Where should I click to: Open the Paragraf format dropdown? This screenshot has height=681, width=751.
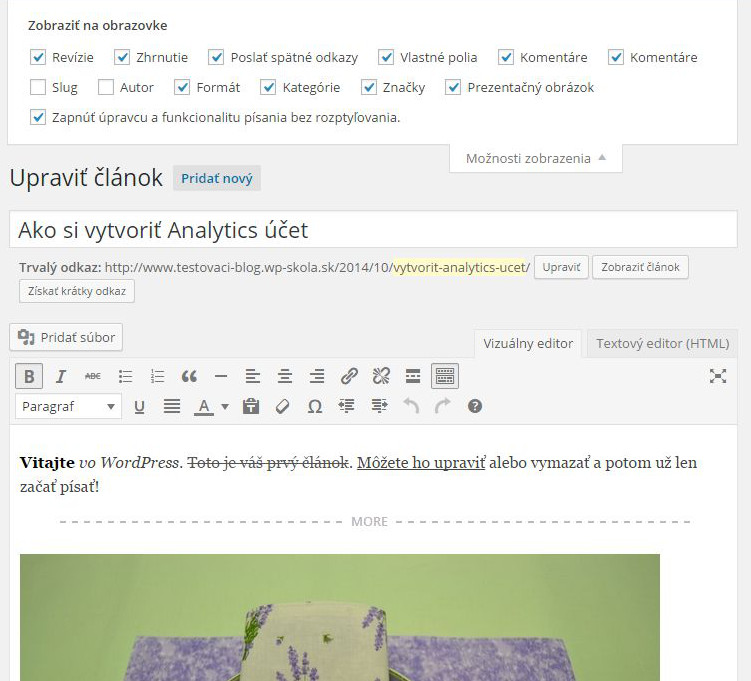(68, 407)
